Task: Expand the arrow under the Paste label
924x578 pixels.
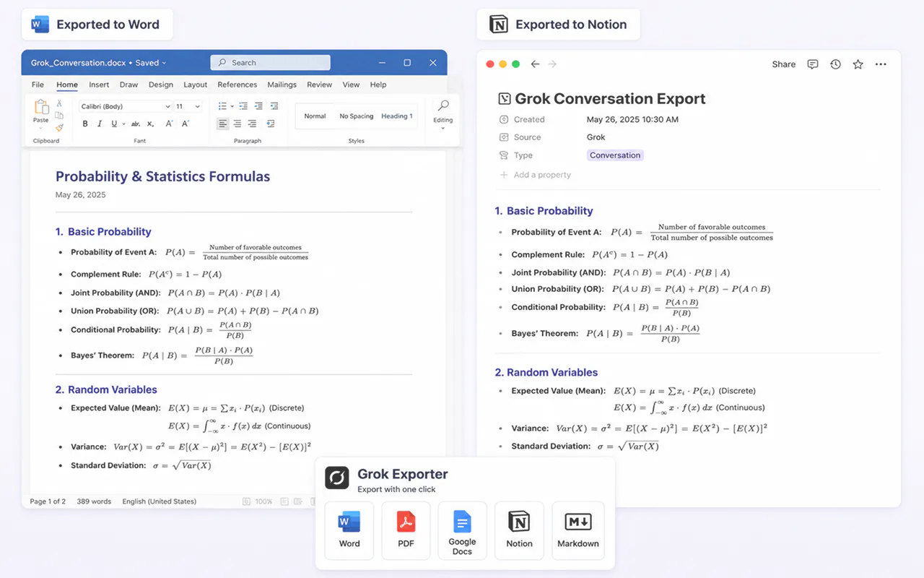Action: click(41, 128)
